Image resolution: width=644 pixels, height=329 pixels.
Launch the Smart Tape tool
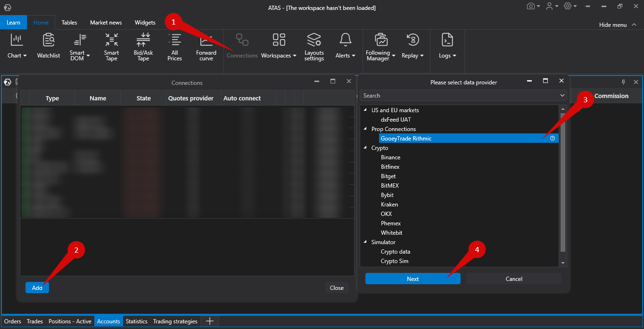tap(112, 47)
